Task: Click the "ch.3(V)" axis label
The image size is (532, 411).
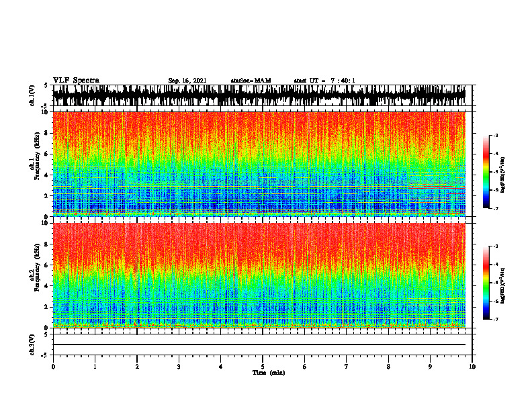Action: [32, 345]
